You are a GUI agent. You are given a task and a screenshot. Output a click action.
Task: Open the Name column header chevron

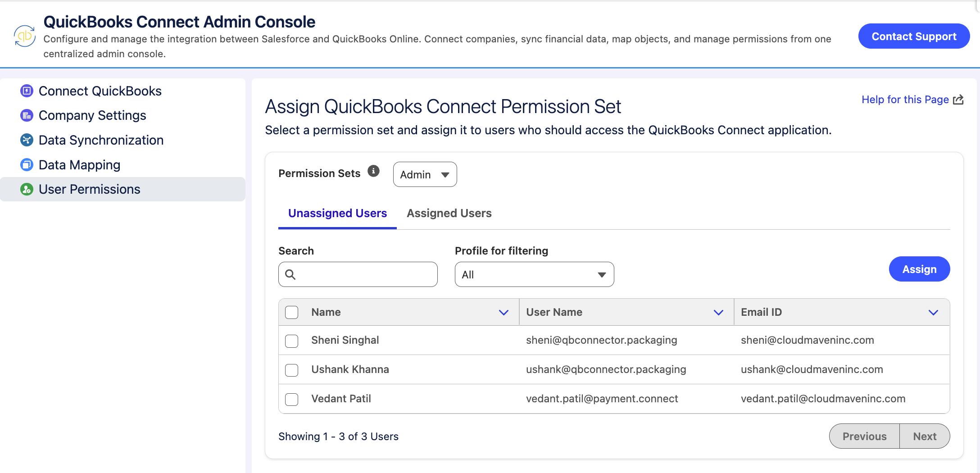tap(504, 312)
